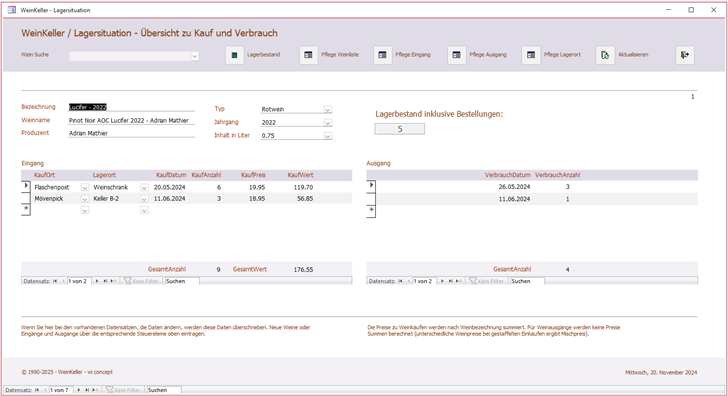
Task: Click the GesamtWert total 176.55
Action: coord(303,269)
